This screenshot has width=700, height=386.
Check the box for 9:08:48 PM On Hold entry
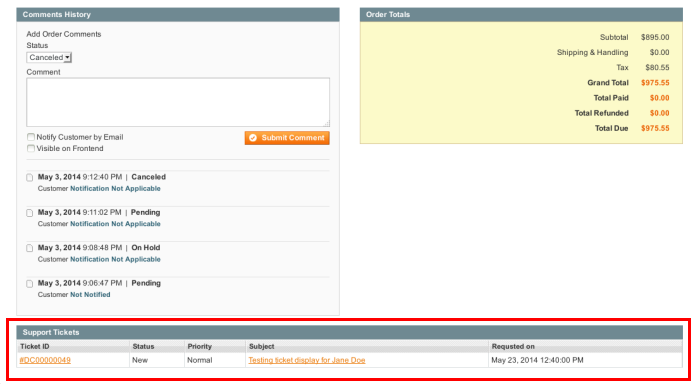click(29, 248)
